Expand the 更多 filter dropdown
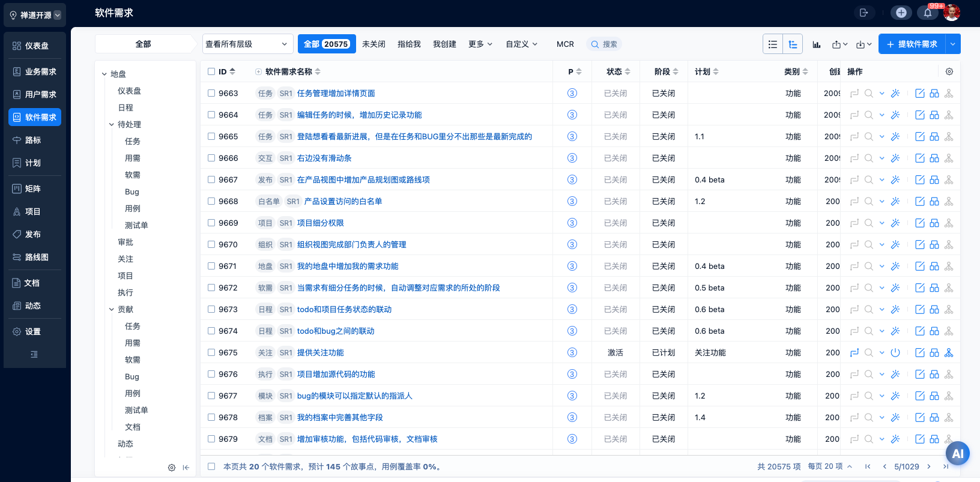This screenshot has height=482, width=980. coord(480,44)
